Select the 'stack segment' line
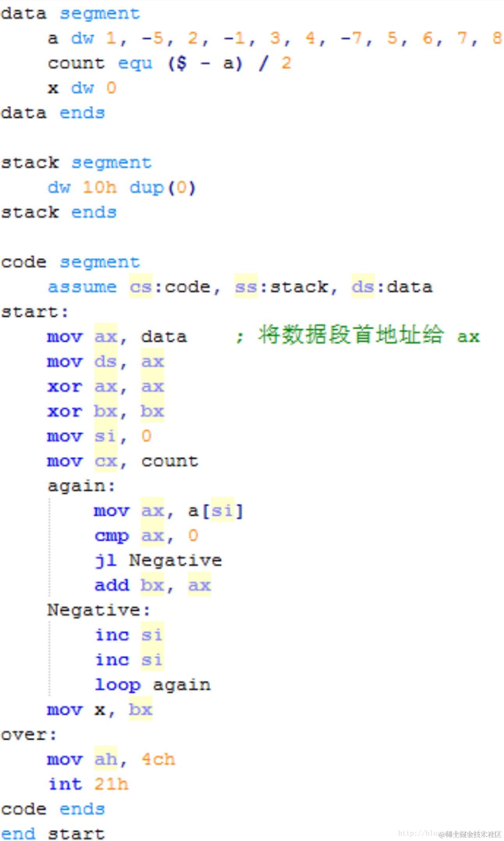 pyautogui.click(x=76, y=163)
